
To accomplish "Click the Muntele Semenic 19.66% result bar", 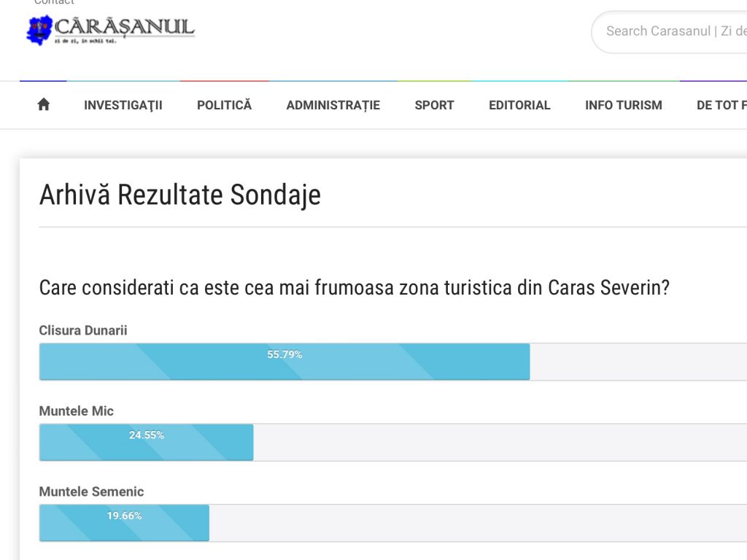I will [x=124, y=522].
